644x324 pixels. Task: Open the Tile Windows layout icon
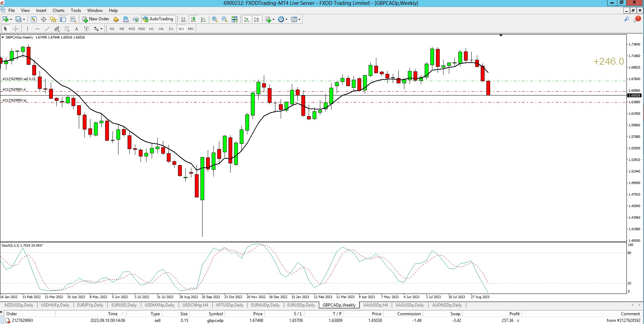[x=234, y=19]
